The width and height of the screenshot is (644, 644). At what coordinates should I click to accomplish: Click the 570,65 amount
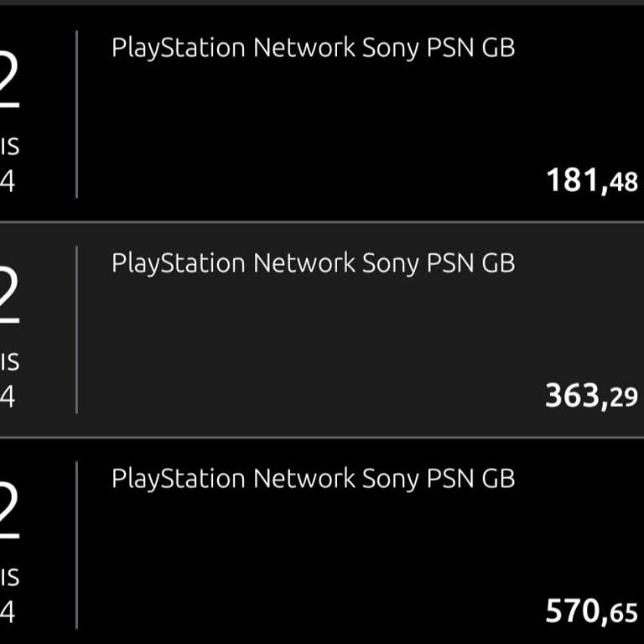(x=591, y=611)
